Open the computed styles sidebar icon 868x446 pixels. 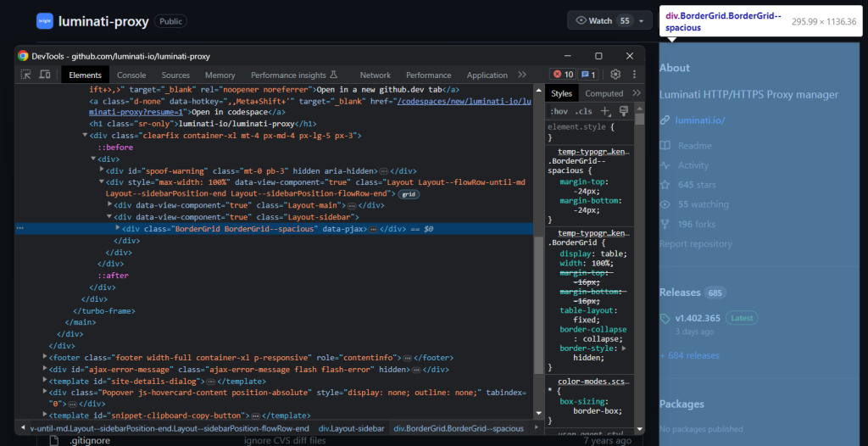click(624, 111)
